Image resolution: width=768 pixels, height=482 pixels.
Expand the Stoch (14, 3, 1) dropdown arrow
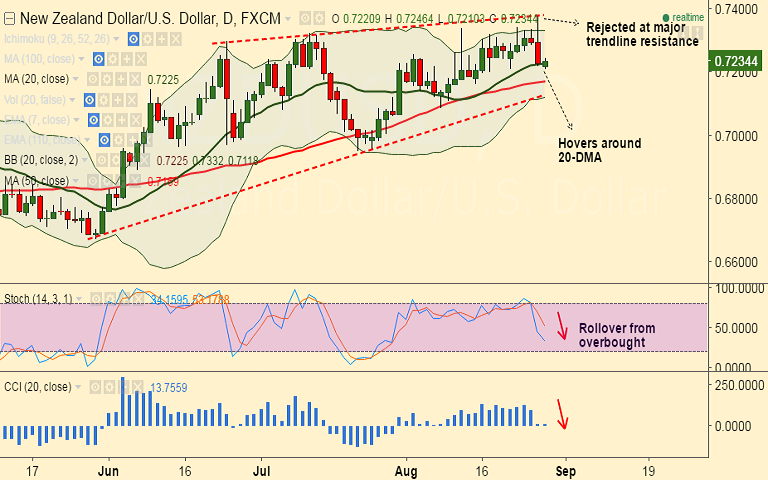[79, 299]
